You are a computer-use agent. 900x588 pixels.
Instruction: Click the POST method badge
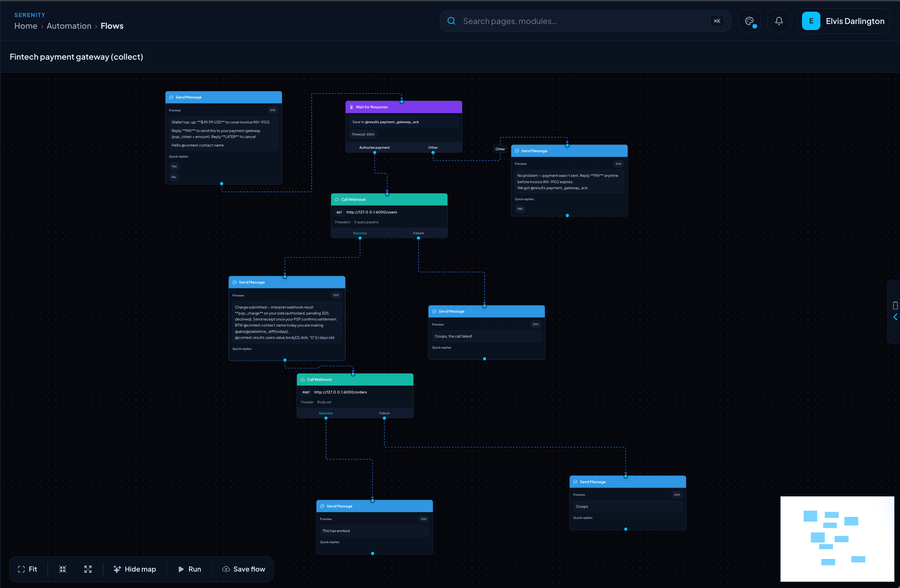click(306, 392)
